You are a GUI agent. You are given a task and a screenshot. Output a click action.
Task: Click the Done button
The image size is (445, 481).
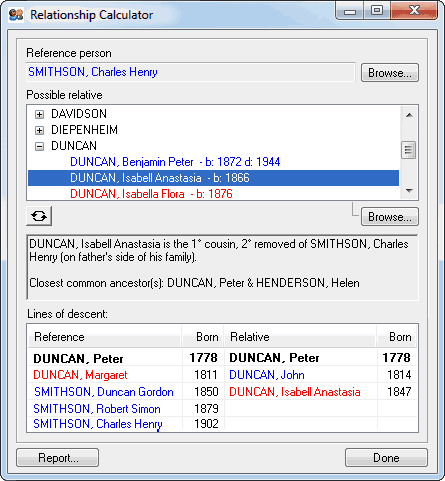tap(386, 458)
